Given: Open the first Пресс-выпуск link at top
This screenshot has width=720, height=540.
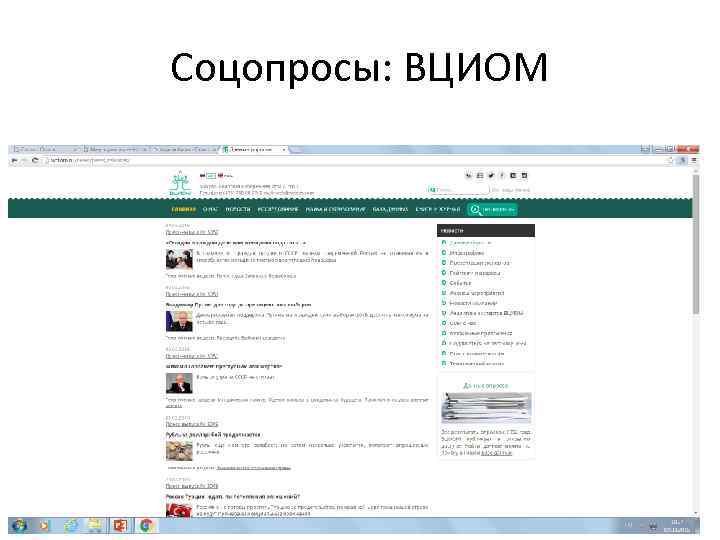Looking at the screenshot, I should click(x=192, y=232).
